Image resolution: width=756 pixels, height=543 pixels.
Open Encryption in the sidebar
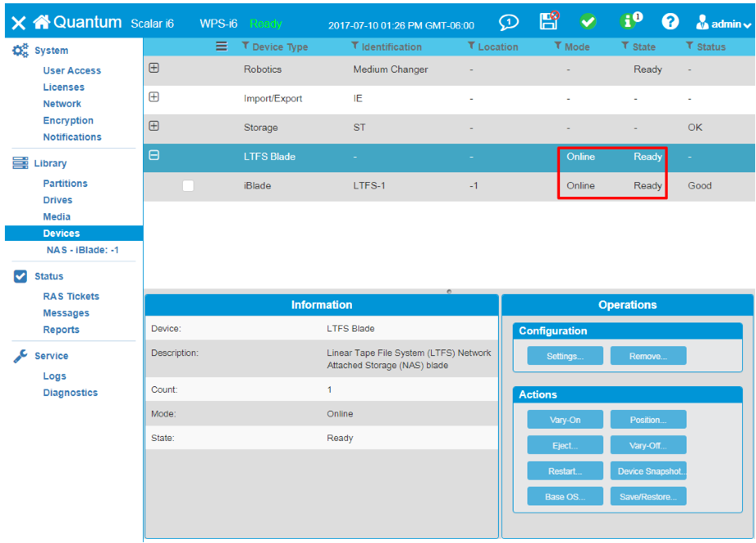(68, 121)
